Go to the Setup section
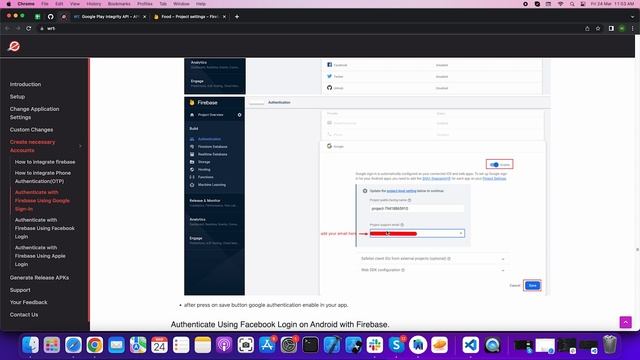Screen dimensions: 640x360 [x=18, y=97]
